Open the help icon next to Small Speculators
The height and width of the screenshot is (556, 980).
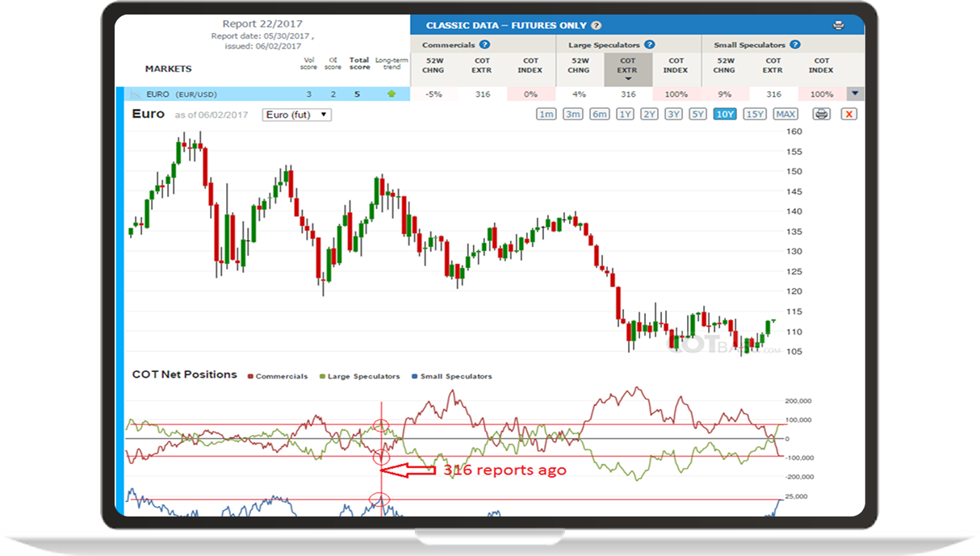click(x=794, y=45)
